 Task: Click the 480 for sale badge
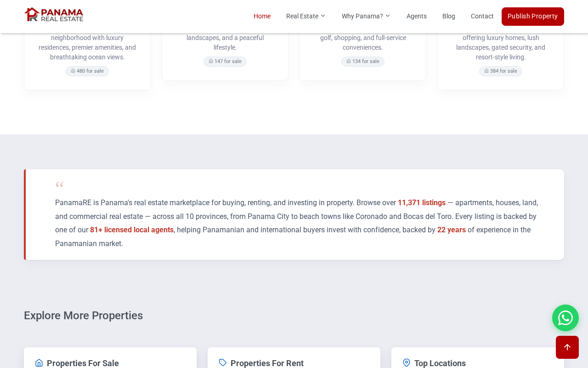87,71
